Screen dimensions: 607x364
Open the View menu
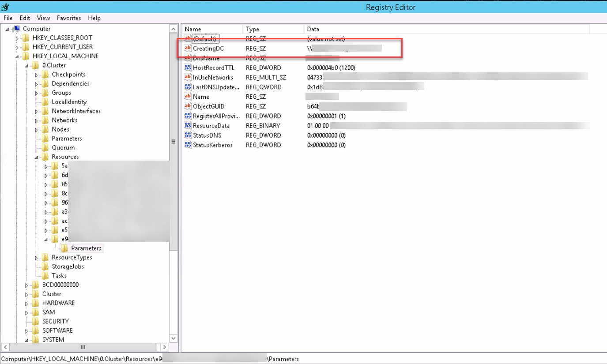43,18
